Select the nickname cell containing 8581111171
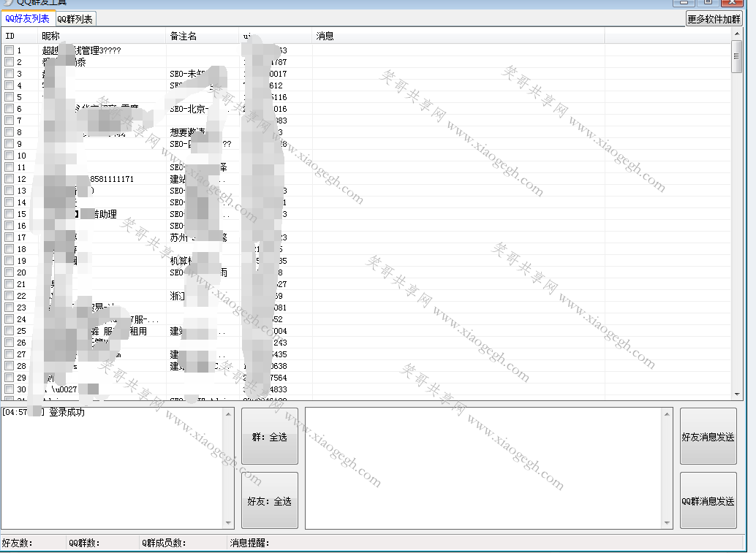This screenshot has width=756, height=553. pyautogui.click(x=102, y=179)
